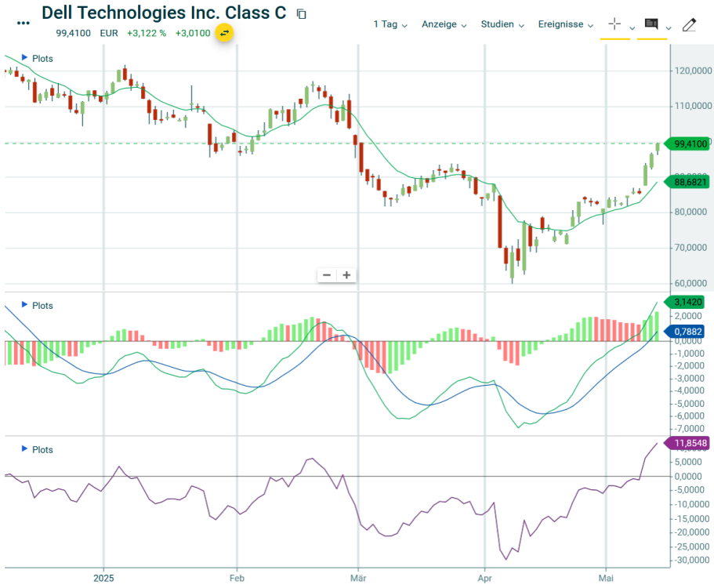The height and width of the screenshot is (588, 714).
Task: Click the 3,1420 MACD value label
Action: pyautogui.click(x=685, y=302)
